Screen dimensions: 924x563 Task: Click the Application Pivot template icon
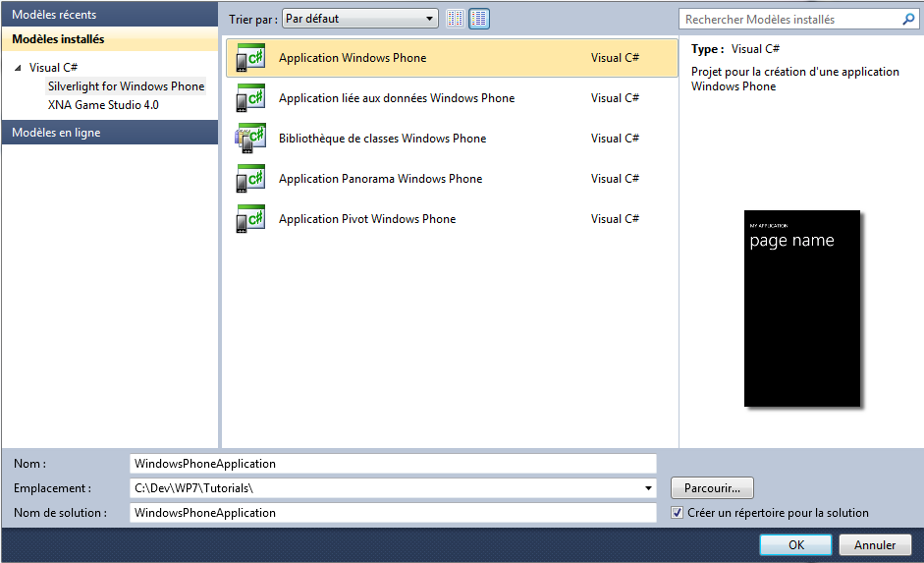[x=250, y=220]
